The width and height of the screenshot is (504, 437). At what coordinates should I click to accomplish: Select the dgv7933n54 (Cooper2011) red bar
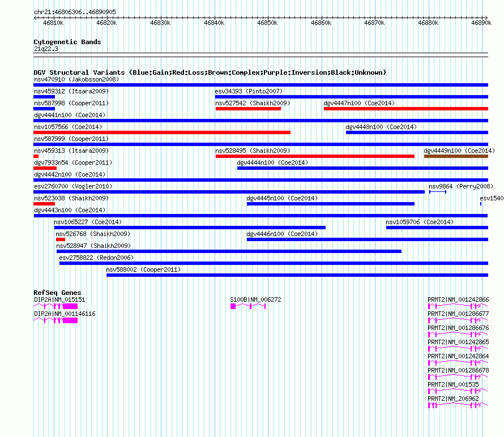click(45, 168)
